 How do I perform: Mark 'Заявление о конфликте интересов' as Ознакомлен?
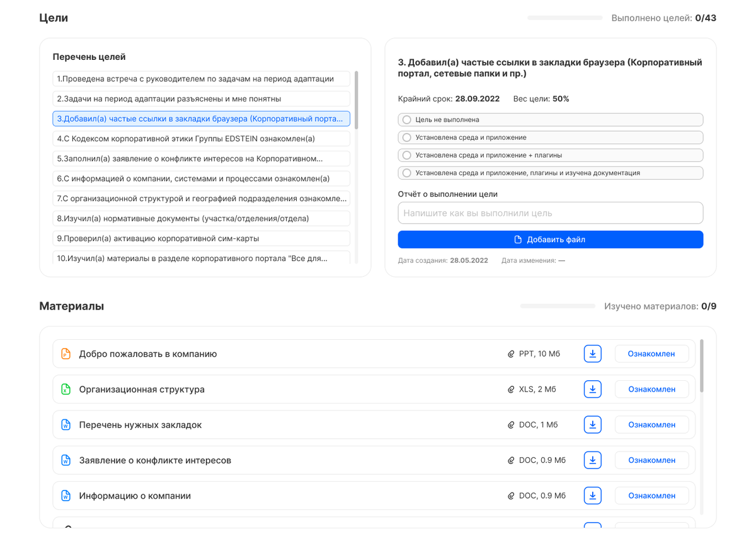(651, 460)
